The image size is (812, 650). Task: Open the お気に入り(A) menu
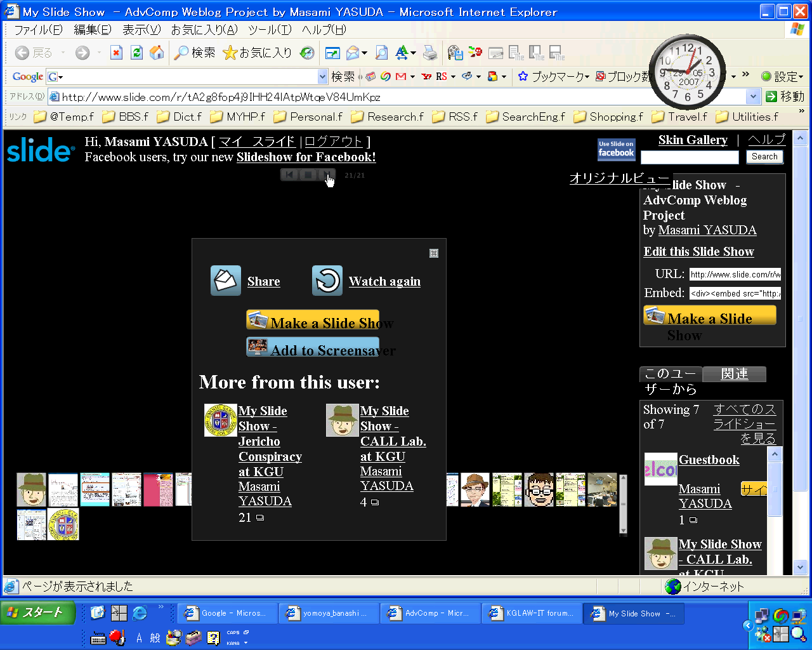[x=204, y=29]
